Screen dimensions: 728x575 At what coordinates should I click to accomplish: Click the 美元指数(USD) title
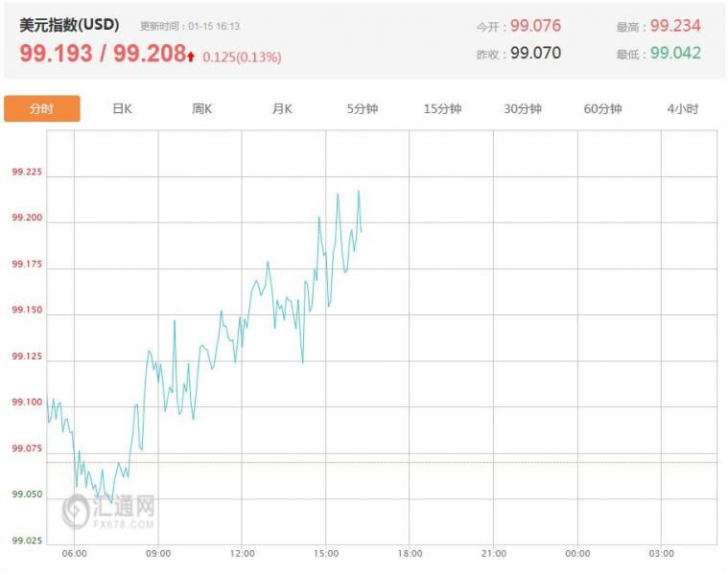[x=69, y=26]
